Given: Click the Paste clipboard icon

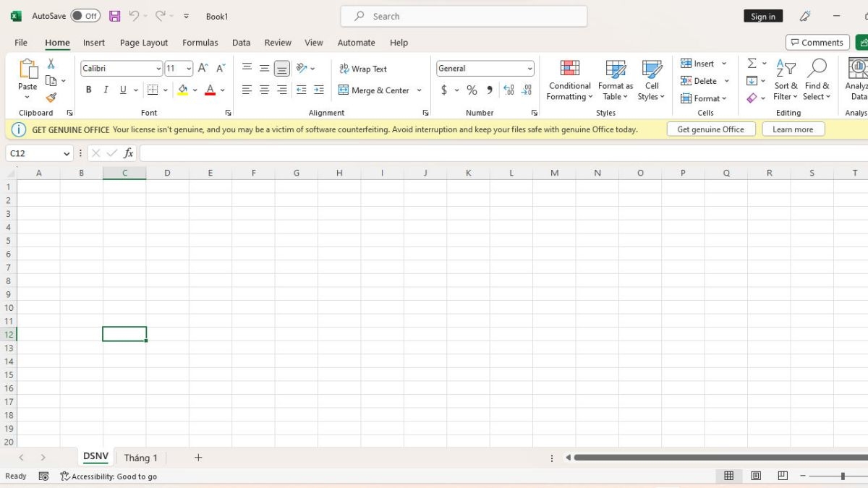Looking at the screenshot, I should (27, 69).
